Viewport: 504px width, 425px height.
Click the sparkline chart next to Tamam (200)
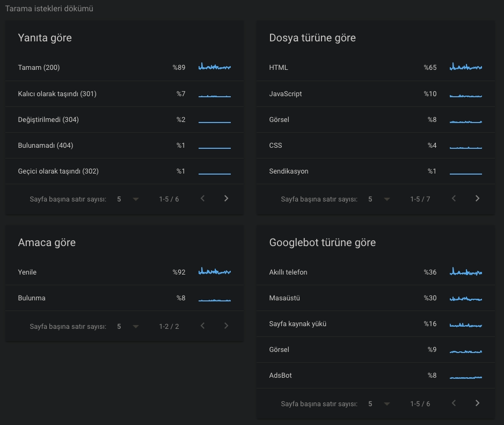[x=214, y=67]
